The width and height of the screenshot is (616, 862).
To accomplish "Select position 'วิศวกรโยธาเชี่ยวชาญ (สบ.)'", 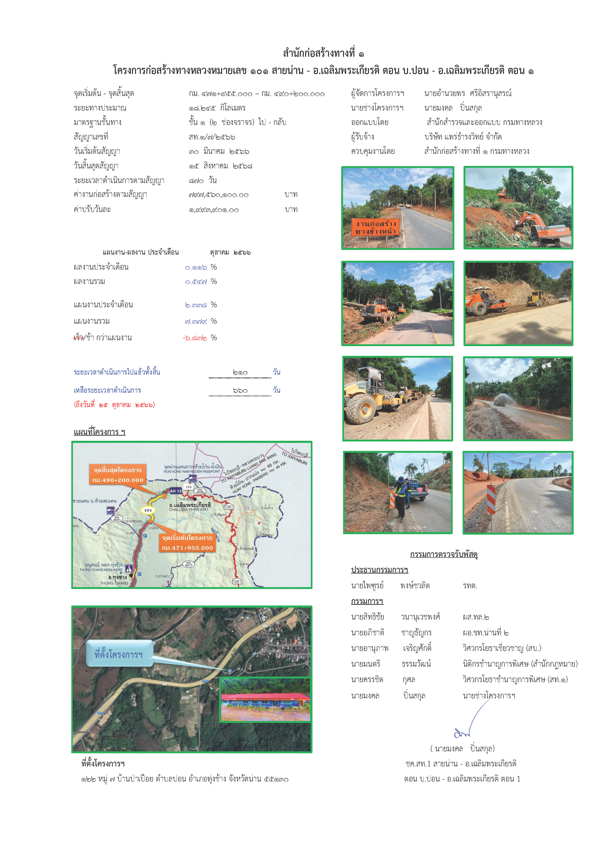I will coord(502,648).
